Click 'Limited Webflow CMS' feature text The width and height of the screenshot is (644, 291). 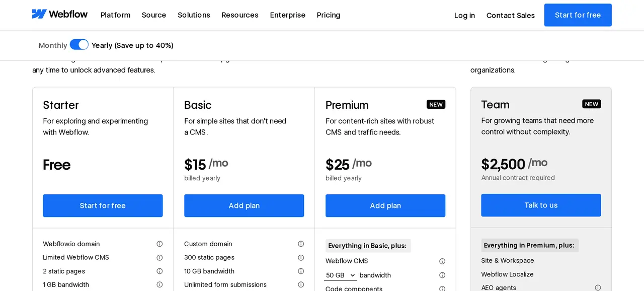[76, 257]
